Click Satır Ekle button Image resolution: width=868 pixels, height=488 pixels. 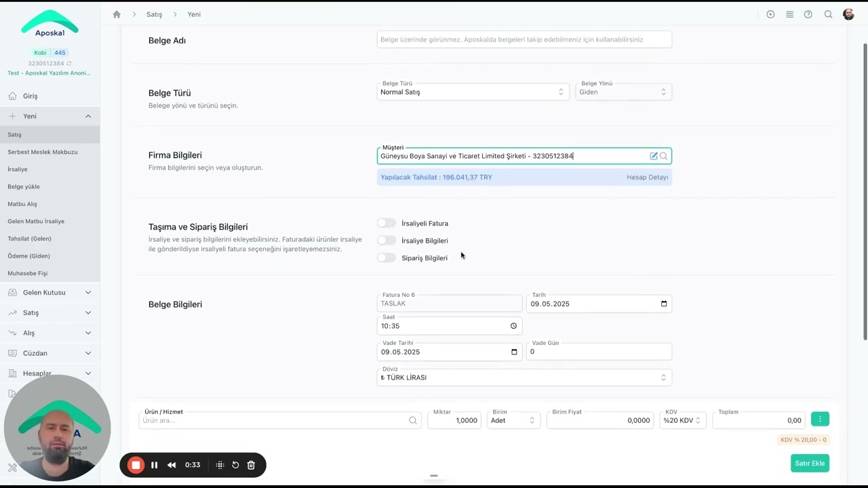(810, 464)
